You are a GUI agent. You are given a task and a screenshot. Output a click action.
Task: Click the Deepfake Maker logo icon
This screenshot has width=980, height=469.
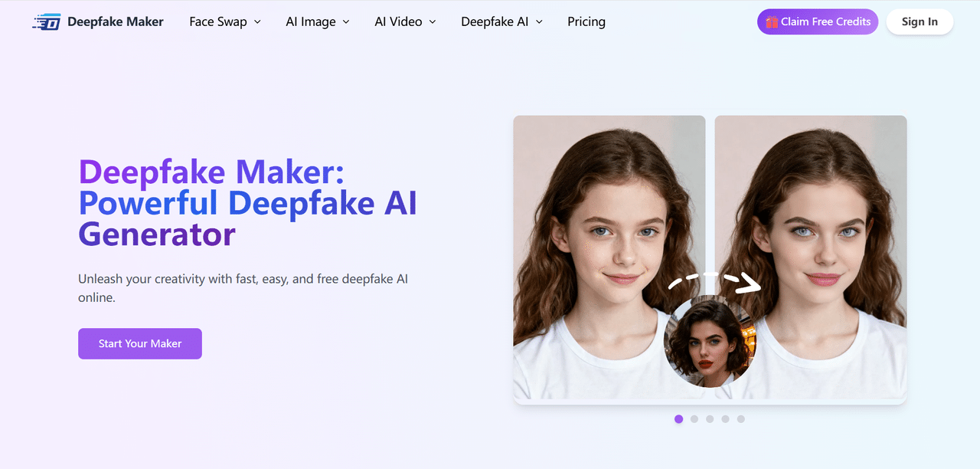pos(46,21)
